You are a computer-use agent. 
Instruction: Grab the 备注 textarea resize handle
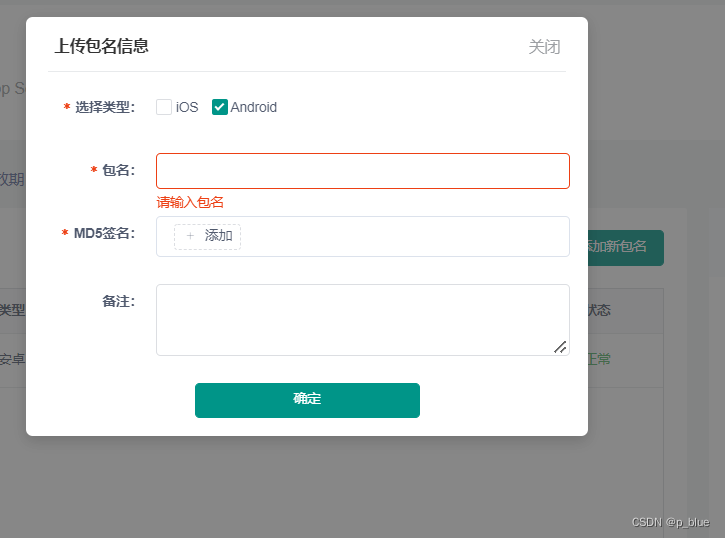click(x=560, y=347)
